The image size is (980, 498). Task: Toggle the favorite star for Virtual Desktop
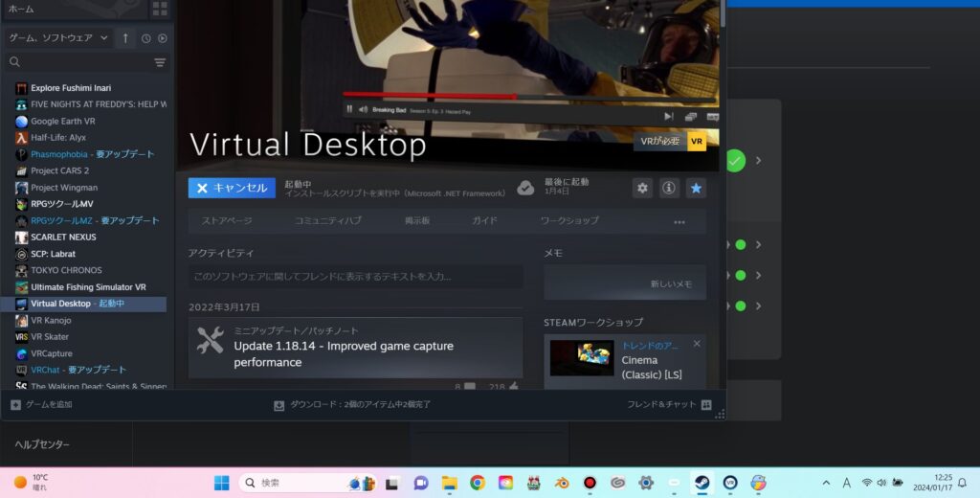696,188
